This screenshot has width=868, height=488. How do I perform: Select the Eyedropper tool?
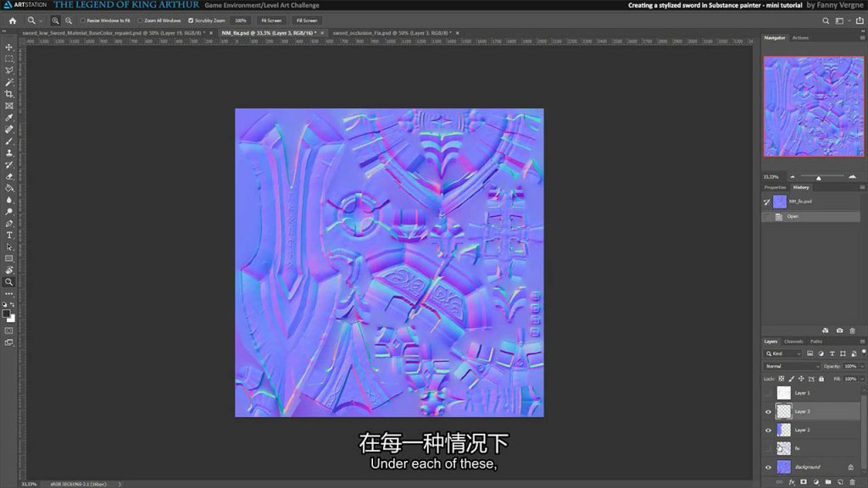point(8,117)
